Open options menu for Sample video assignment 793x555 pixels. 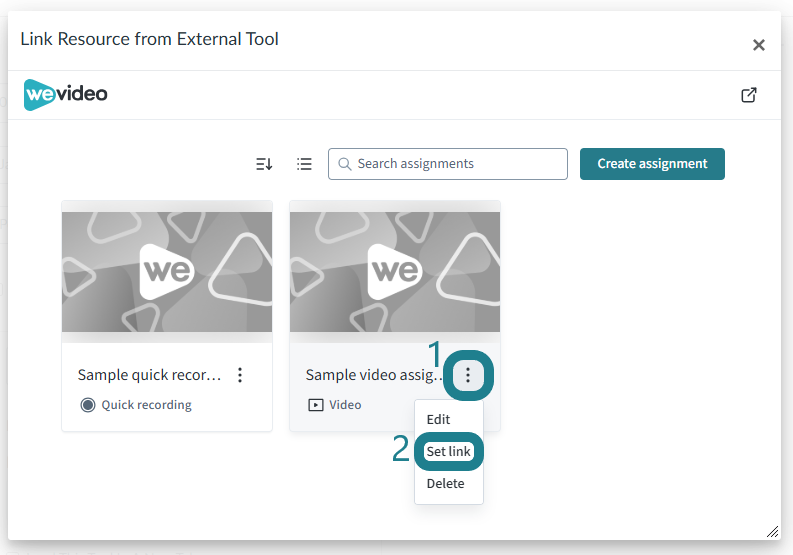(468, 375)
